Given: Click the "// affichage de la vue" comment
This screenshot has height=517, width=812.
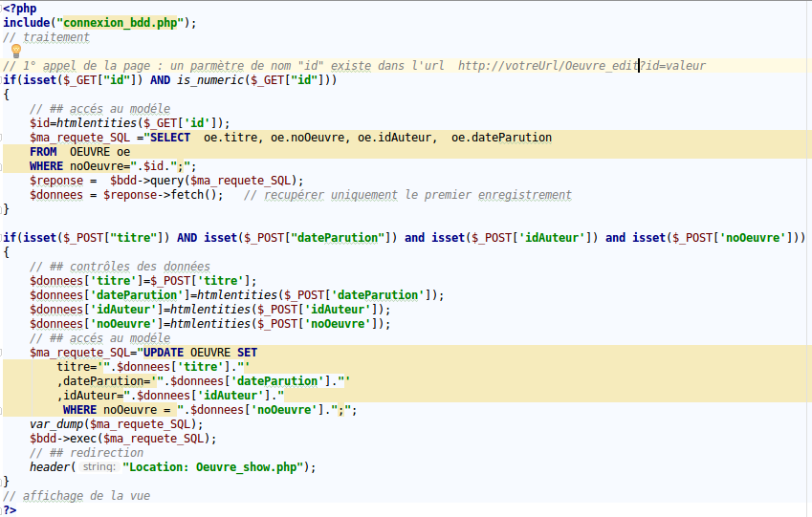Looking at the screenshot, I should [77, 496].
